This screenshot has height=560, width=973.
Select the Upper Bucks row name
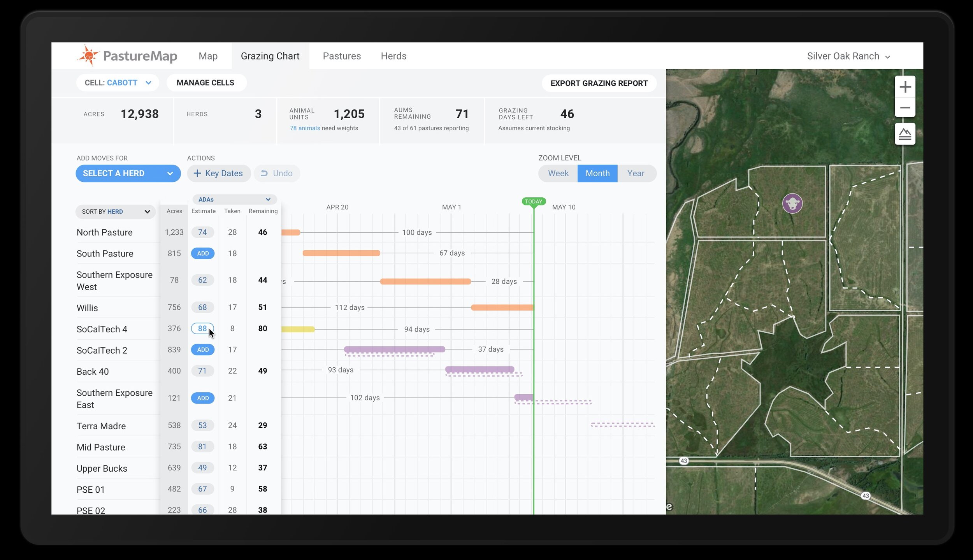tap(102, 469)
